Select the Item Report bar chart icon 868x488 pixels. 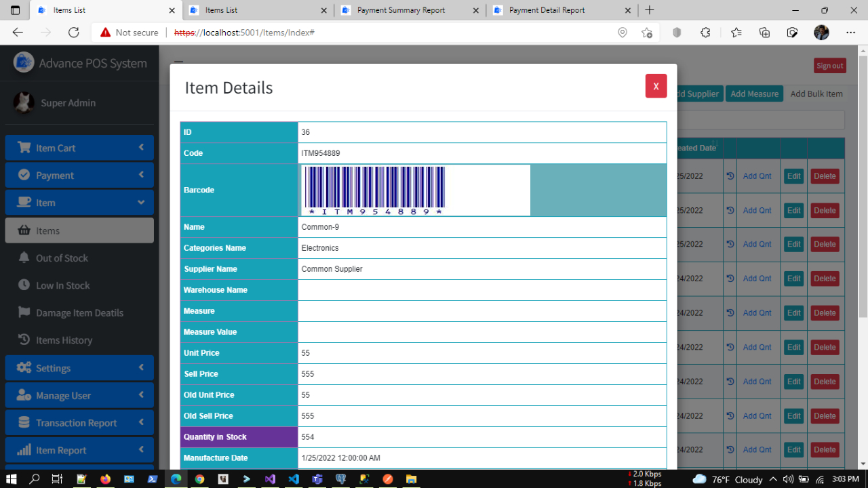click(x=23, y=449)
